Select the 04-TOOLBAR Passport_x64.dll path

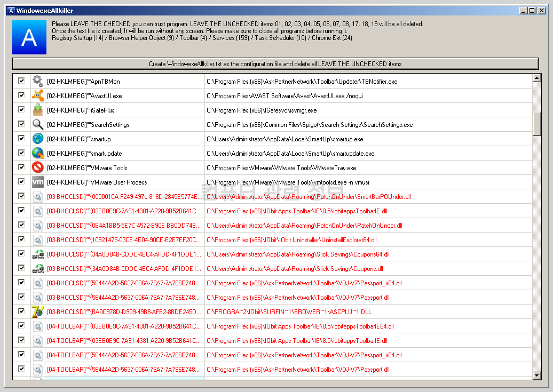304,355
